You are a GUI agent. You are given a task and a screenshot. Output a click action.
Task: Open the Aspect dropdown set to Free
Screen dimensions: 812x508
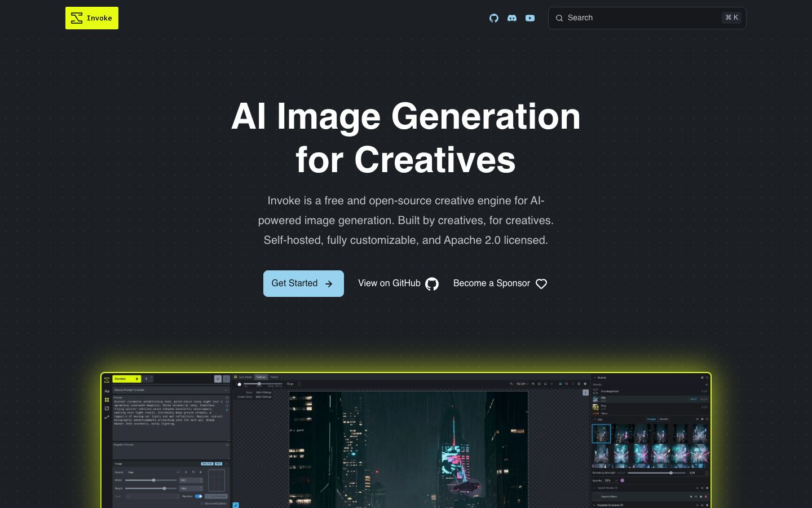[153, 472]
